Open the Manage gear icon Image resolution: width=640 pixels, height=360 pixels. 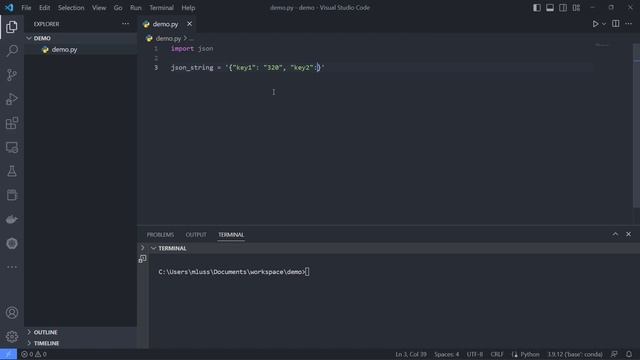(12, 336)
